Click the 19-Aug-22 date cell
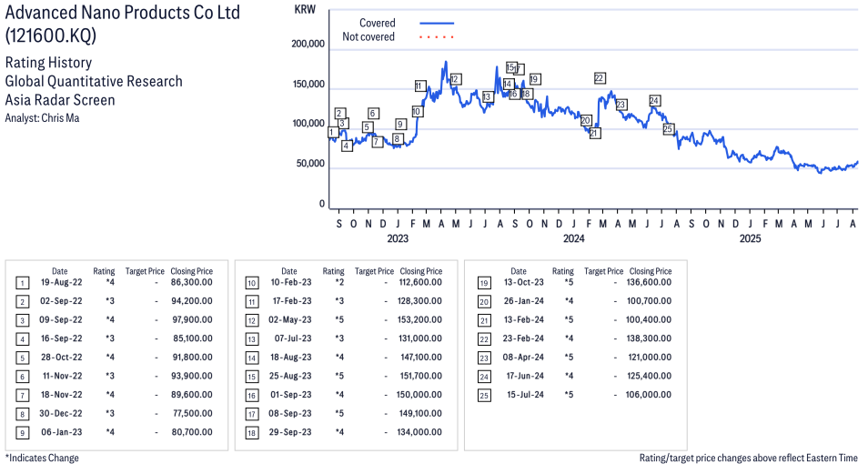868x464 pixels. click(x=62, y=282)
